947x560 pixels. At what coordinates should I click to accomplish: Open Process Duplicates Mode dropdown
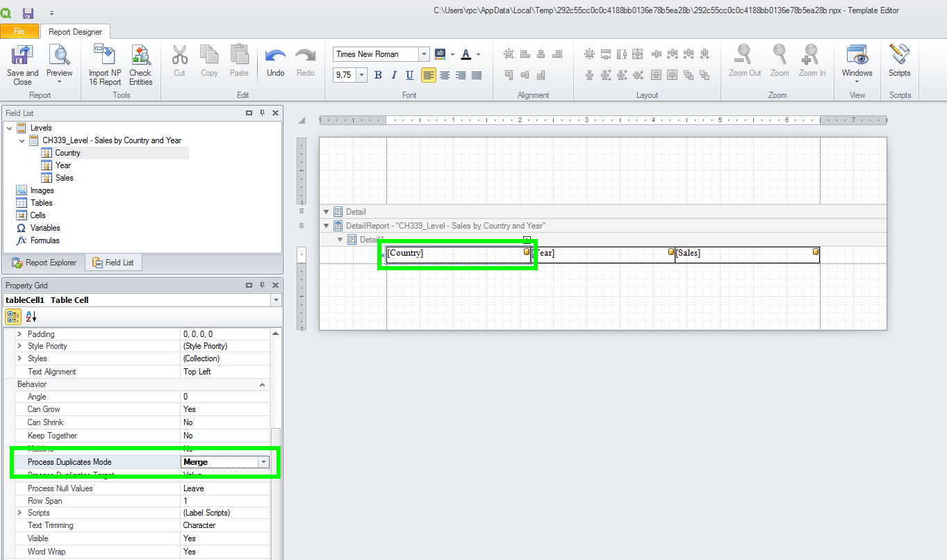tap(264, 462)
